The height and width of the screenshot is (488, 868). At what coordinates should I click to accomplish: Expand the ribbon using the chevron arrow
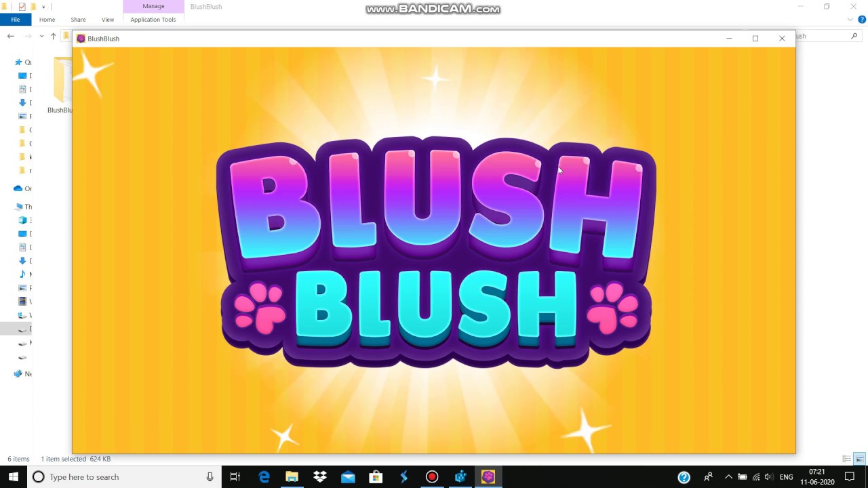tap(850, 20)
